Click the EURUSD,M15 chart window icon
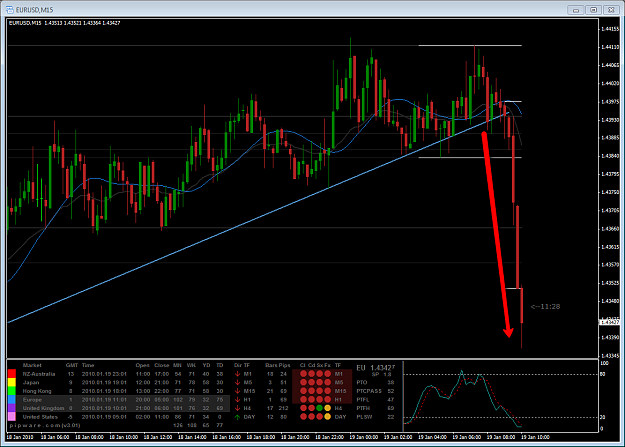This screenshot has height=447, width=625. pos(10,10)
